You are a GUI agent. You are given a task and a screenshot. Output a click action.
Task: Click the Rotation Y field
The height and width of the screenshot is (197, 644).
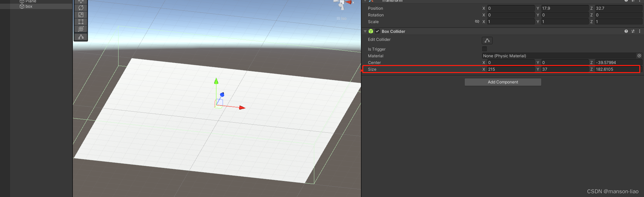coord(565,15)
